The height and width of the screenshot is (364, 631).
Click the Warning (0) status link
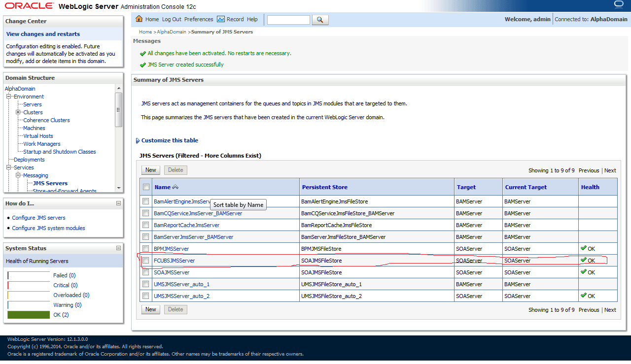68,305
